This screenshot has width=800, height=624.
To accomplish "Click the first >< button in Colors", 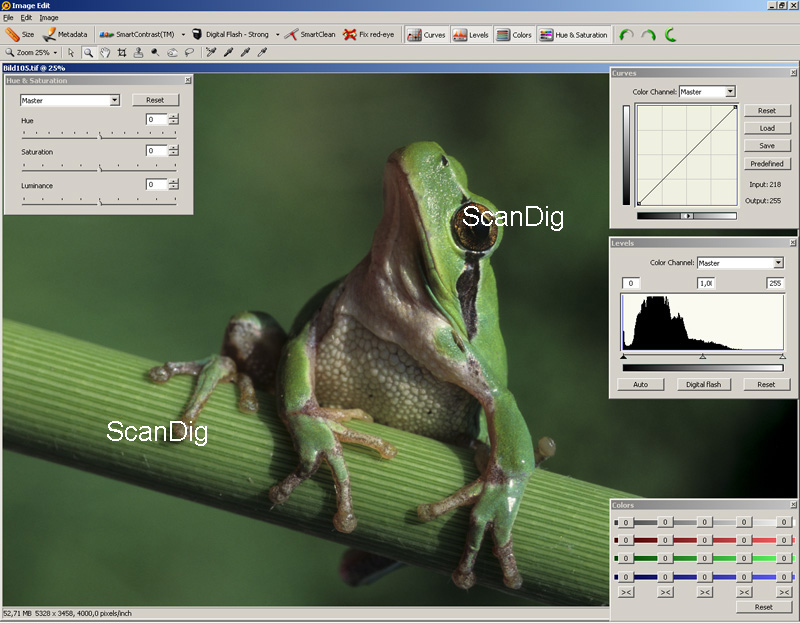I will (626, 592).
